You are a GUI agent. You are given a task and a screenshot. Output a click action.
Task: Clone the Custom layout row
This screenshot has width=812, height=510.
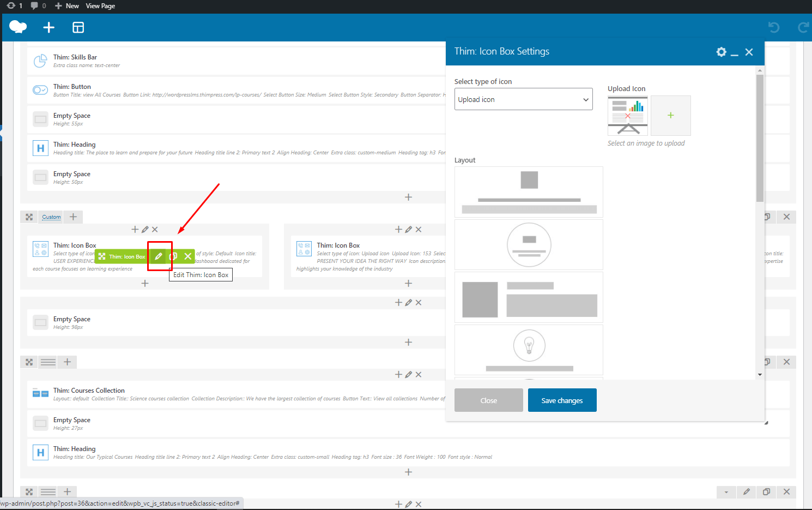point(767,217)
